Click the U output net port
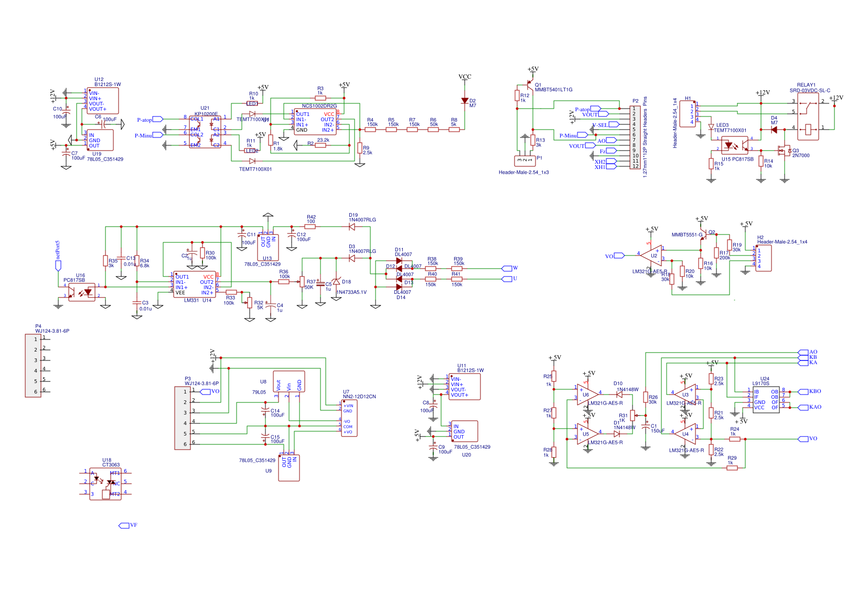 coord(507,279)
